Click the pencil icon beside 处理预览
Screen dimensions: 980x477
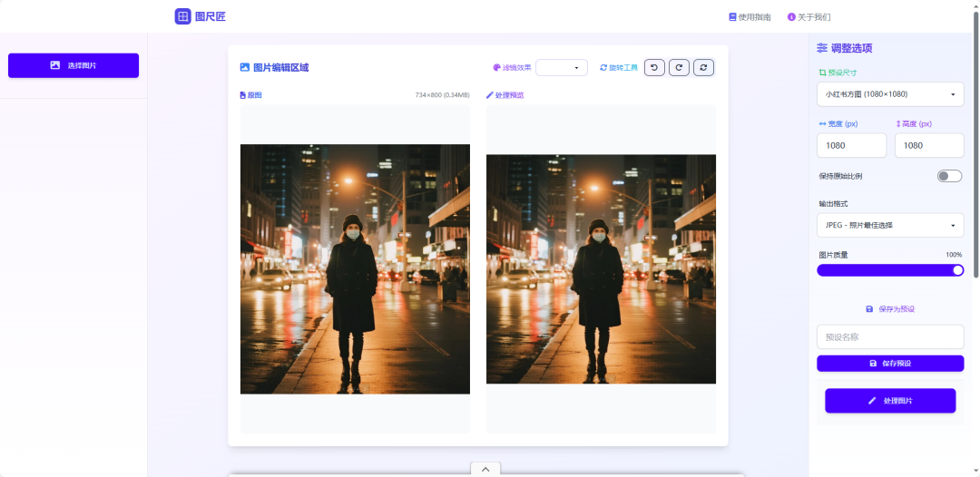pos(490,95)
